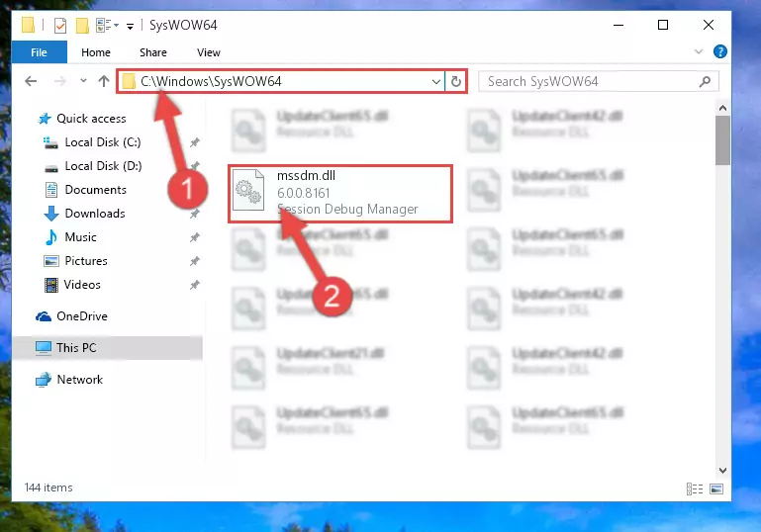Click the folder icon at title bar left
761x532 pixels.
click(x=28, y=26)
